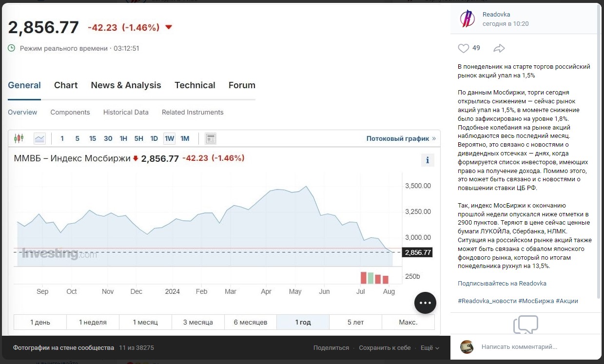Select the Overview sub-tab
Viewport: 604px width, 364px height.
pyautogui.click(x=22, y=112)
